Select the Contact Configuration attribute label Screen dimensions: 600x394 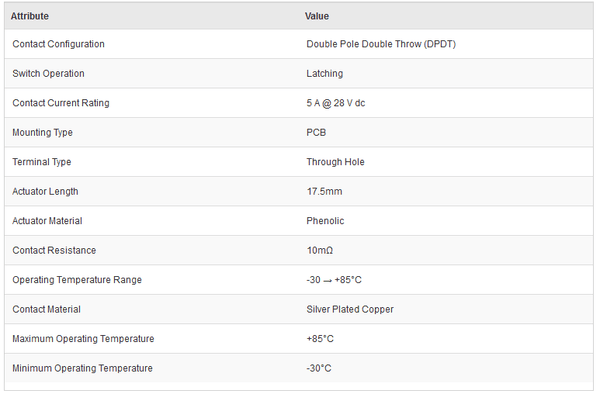click(59, 44)
